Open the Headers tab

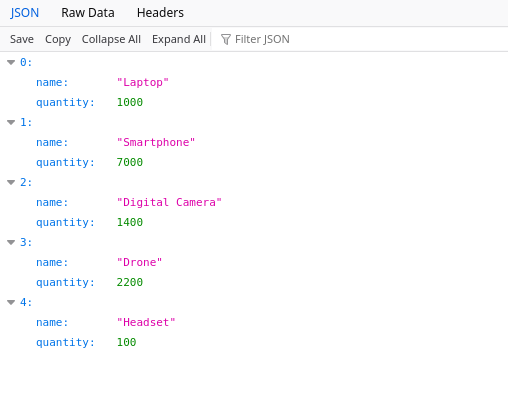point(160,13)
